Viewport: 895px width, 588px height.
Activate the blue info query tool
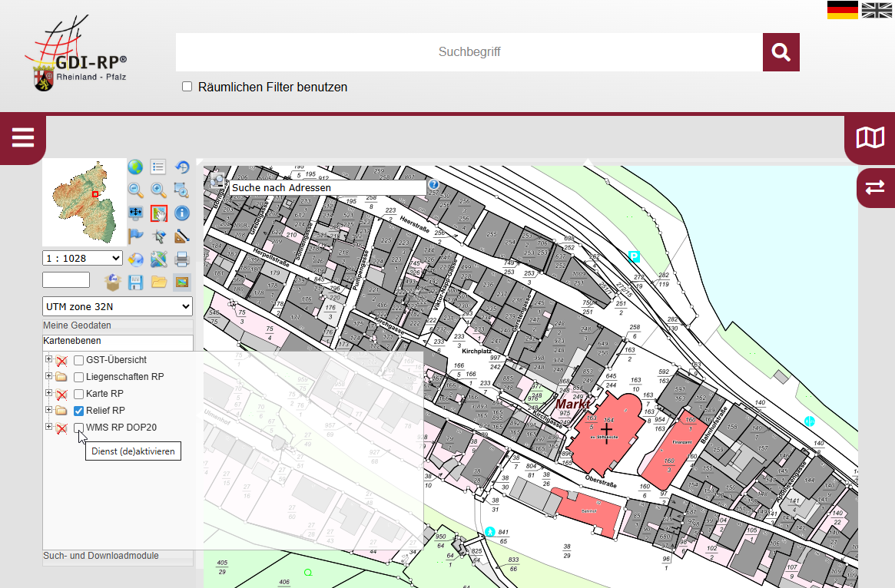click(182, 213)
